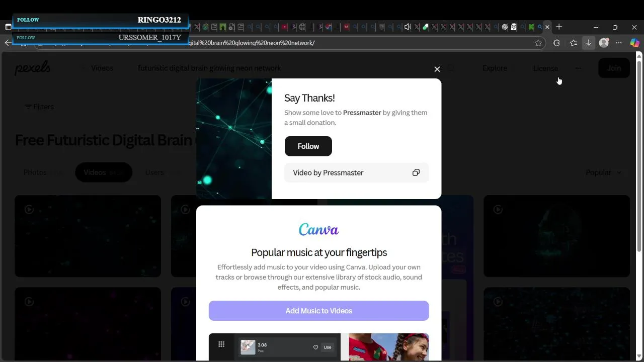This screenshot has width=644, height=362.
Task: Click the Follow button for Pressmaster
Action: coord(308,146)
